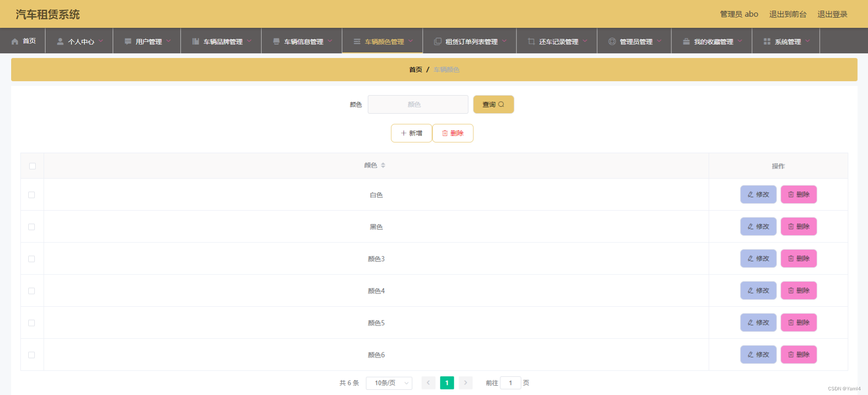Go to previous page arrow
The height and width of the screenshot is (395, 868).
pyautogui.click(x=428, y=383)
